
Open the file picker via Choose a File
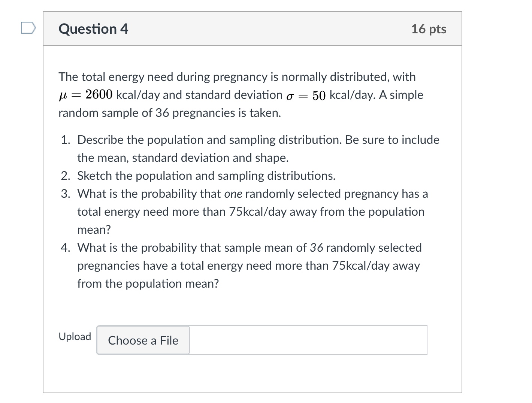[x=143, y=340]
